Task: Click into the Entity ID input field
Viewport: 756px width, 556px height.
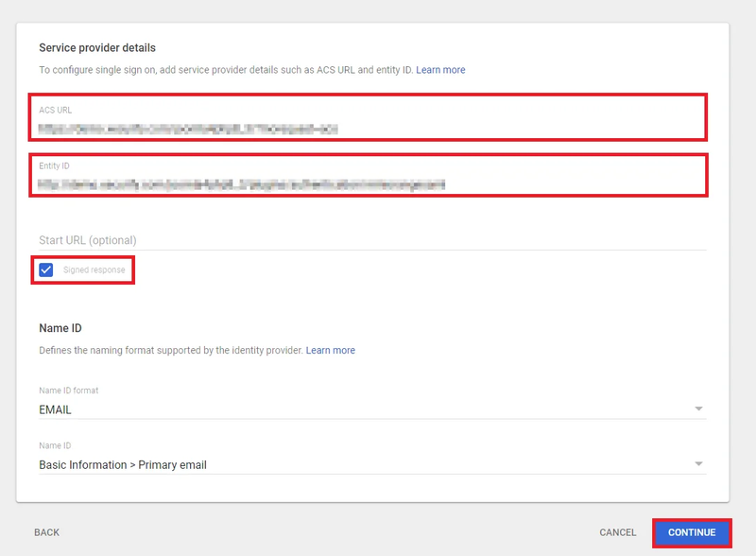Action: 369,184
